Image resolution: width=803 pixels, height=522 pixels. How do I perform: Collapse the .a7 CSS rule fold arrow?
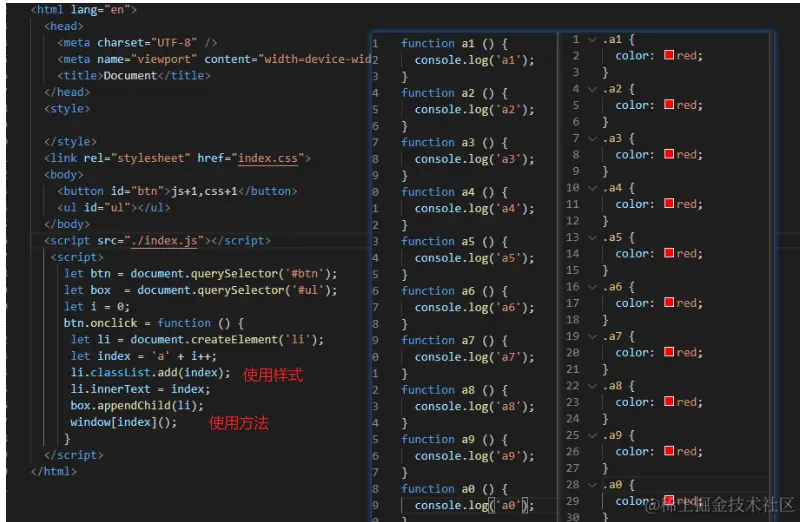593,337
